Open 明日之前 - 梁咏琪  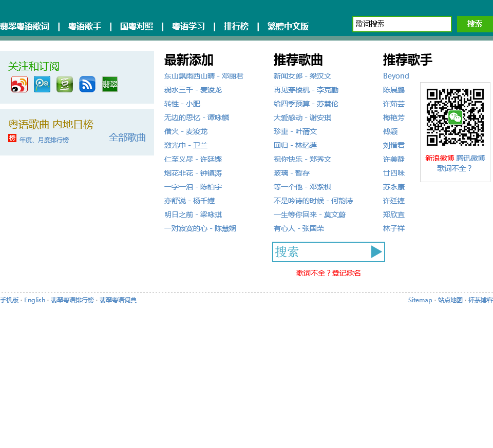pyautogui.click(x=193, y=215)
